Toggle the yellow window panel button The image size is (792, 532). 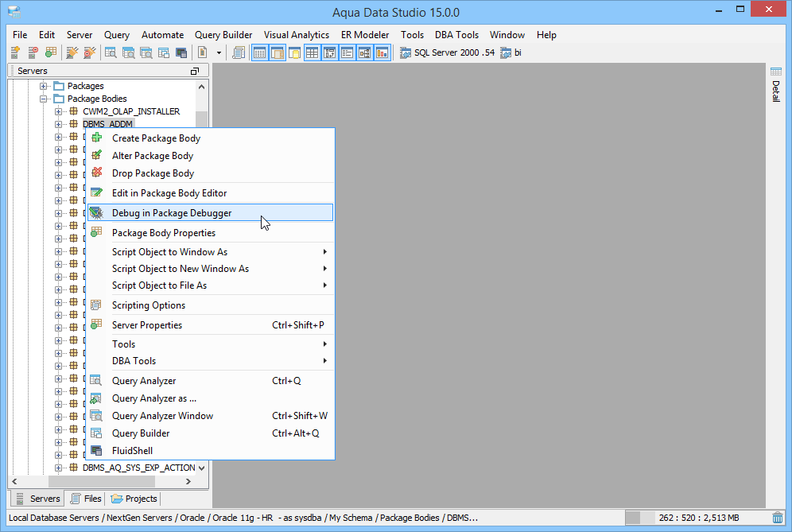pos(294,52)
